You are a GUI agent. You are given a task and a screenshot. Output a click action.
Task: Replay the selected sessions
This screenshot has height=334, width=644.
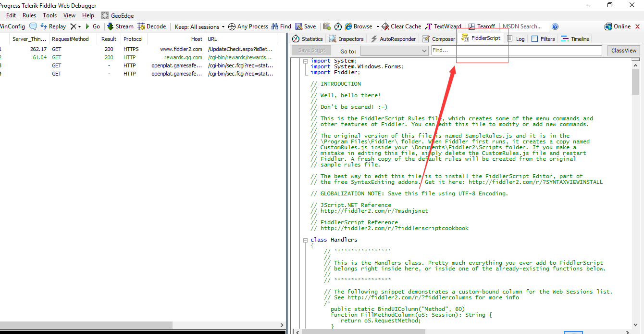tap(53, 26)
